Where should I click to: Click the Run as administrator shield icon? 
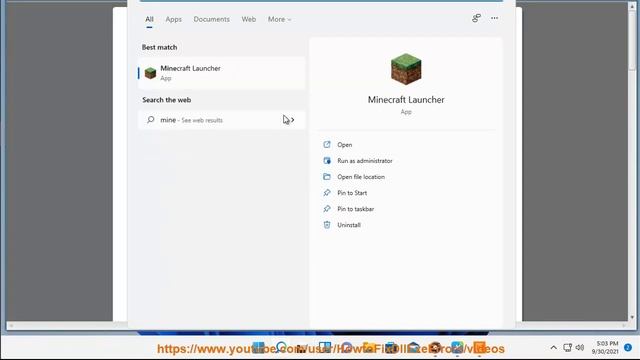pyautogui.click(x=327, y=160)
